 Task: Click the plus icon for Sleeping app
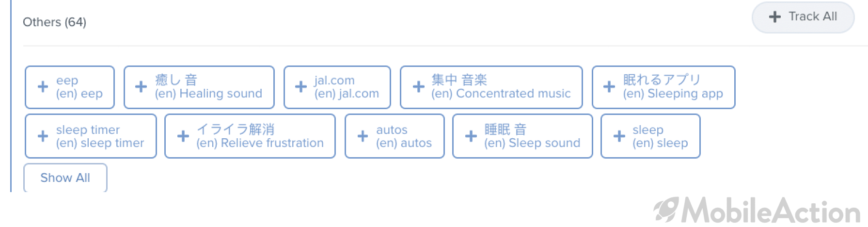609,87
